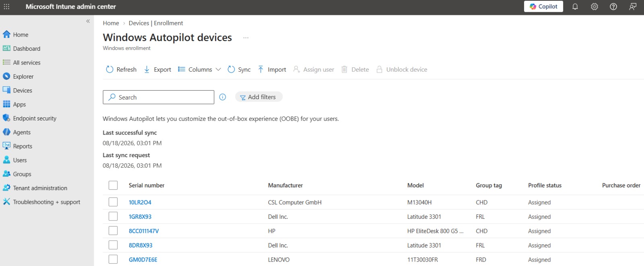Sort by Group tag column header
644x266 pixels.
click(x=489, y=185)
